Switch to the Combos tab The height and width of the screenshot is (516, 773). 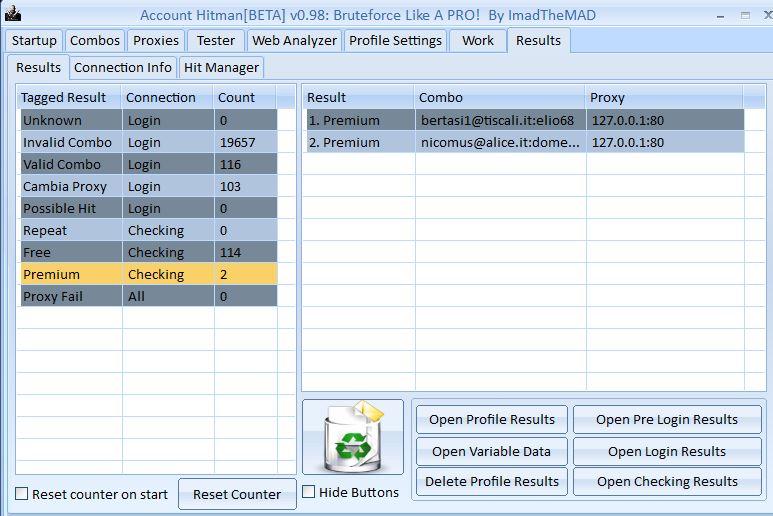click(95, 41)
